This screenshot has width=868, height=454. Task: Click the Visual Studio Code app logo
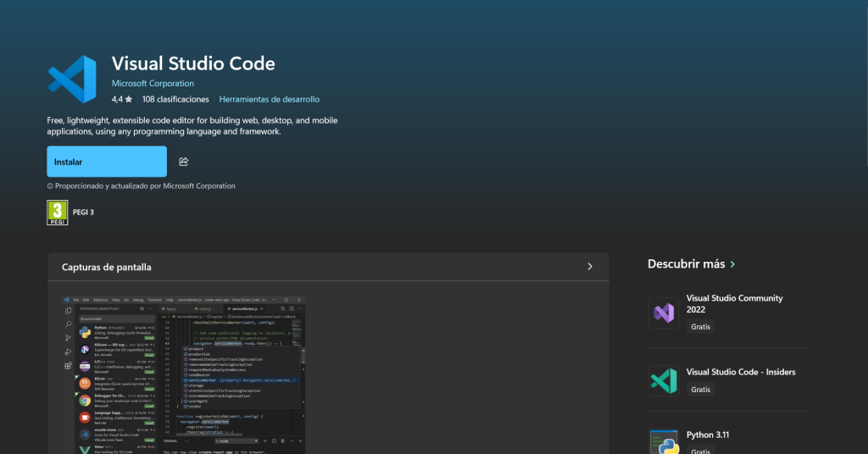72,80
